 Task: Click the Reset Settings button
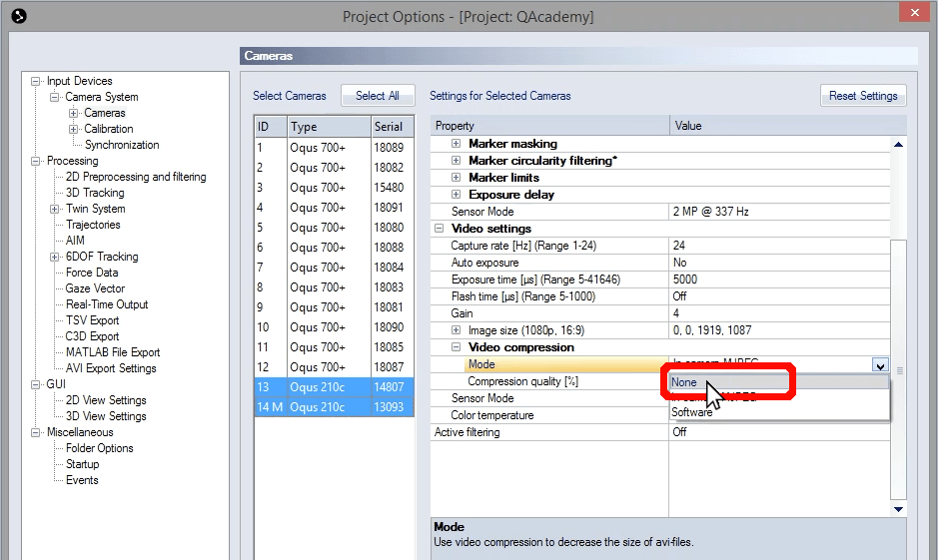coord(863,96)
